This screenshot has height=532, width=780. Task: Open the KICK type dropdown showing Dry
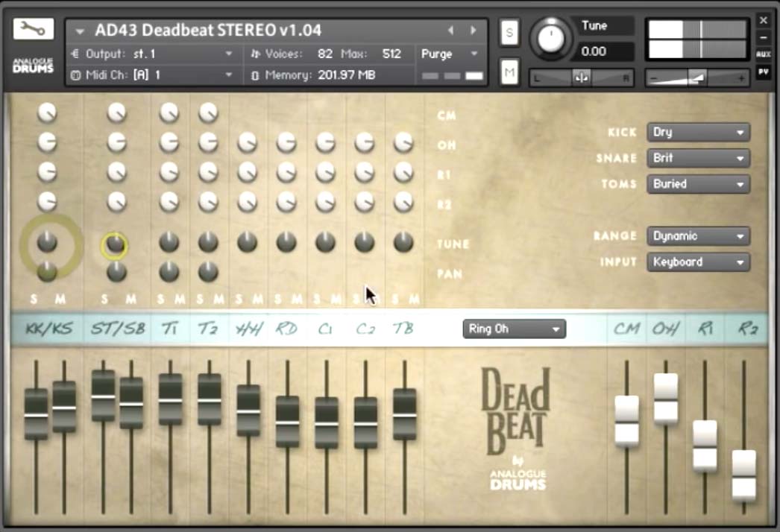tap(698, 132)
